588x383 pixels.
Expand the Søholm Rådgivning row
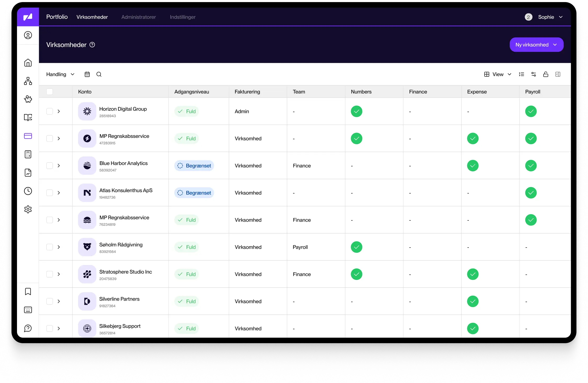point(59,247)
